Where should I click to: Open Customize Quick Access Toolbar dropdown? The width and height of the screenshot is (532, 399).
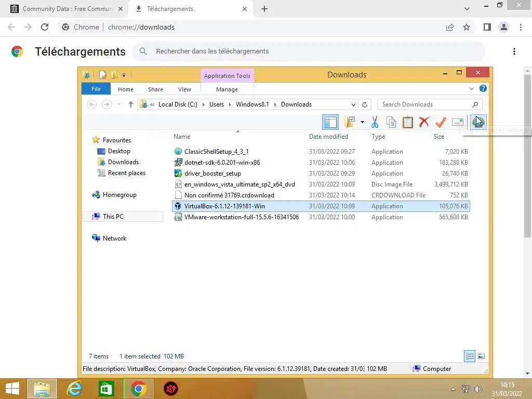(x=124, y=75)
